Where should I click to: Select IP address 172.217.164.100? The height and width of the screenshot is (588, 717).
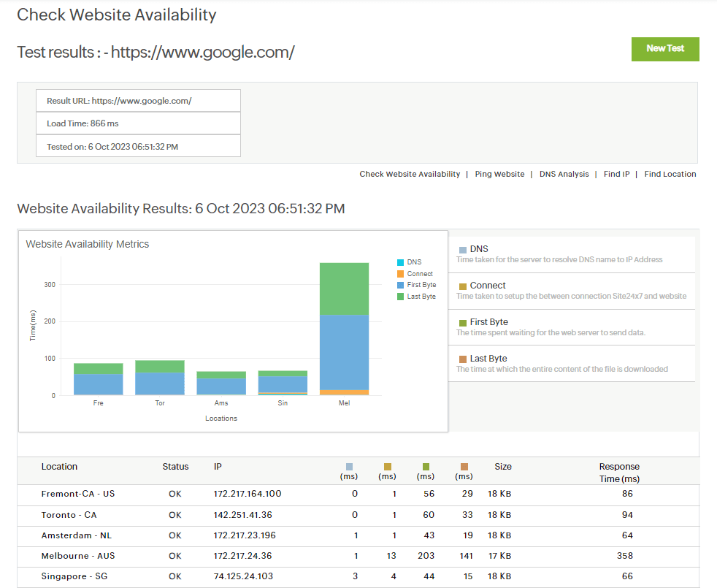[248, 494]
